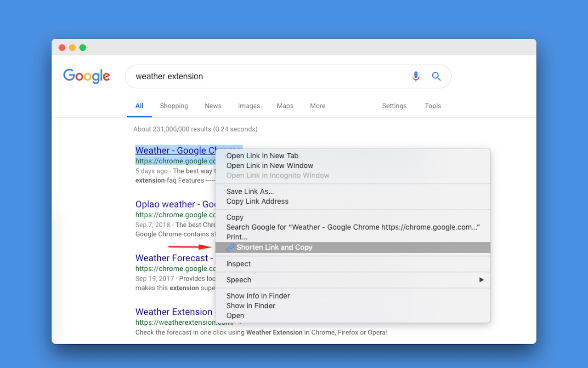Viewport: 588px width, 368px height.
Task: Open the Oplao weather result link
Action: click(175, 204)
